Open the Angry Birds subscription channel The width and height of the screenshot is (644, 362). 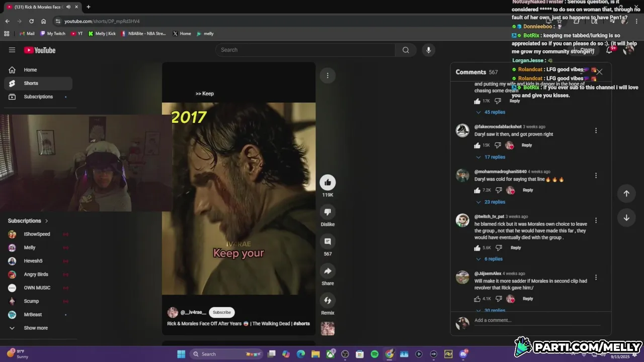(38, 275)
